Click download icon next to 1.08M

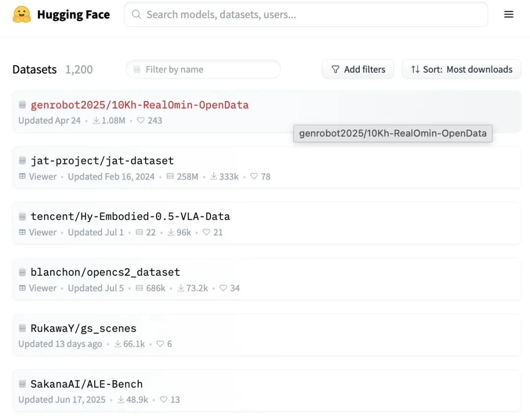96,120
